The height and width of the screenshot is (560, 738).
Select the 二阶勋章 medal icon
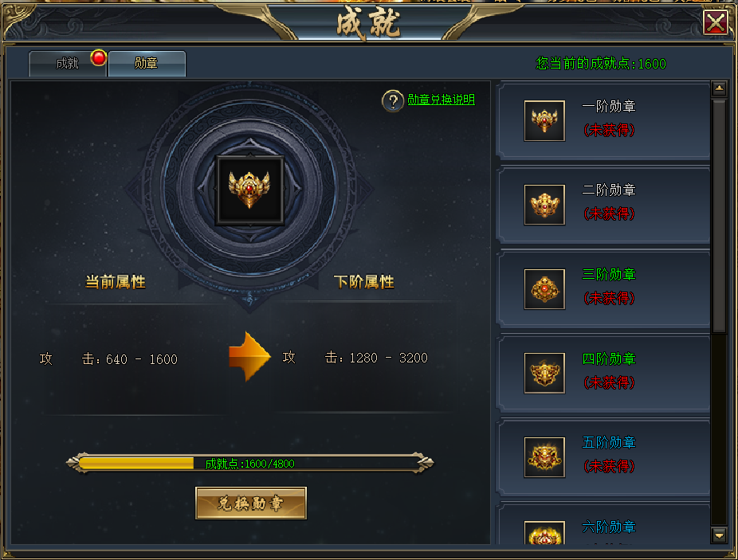pyautogui.click(x=544, y=205)
